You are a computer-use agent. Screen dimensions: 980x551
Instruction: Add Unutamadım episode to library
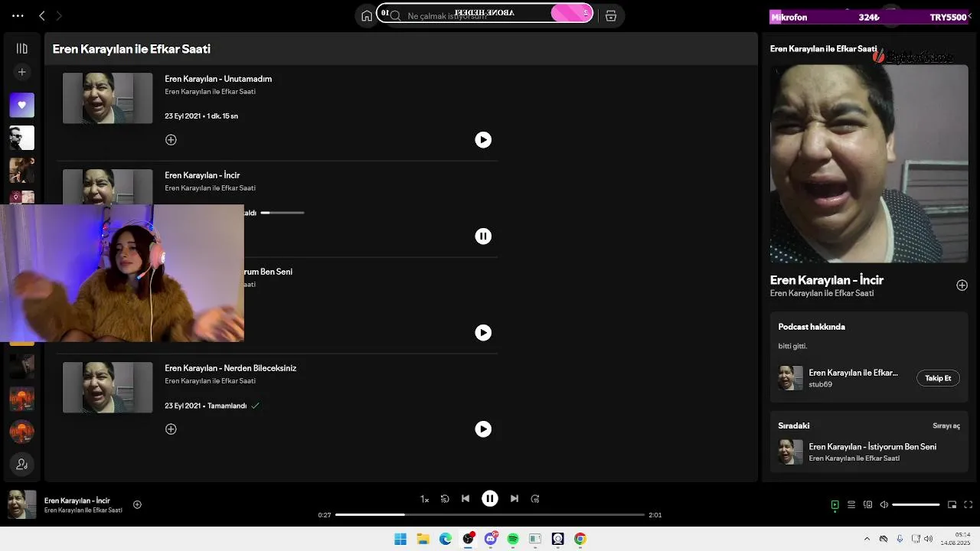[x=171, y=139]
